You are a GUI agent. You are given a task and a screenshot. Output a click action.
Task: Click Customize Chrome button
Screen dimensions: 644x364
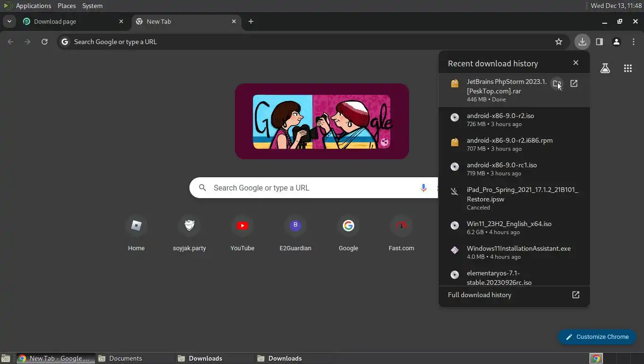pyautogui.click(x=597, y=337)
